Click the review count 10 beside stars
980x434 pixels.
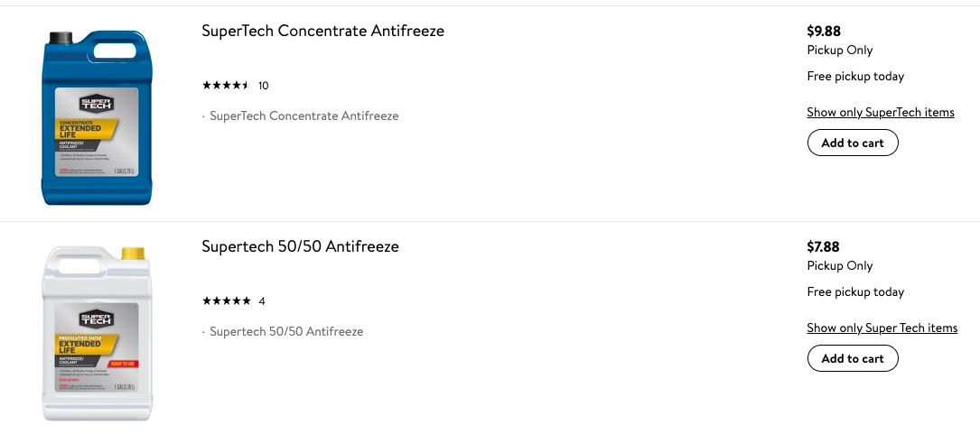pos(264,86)
